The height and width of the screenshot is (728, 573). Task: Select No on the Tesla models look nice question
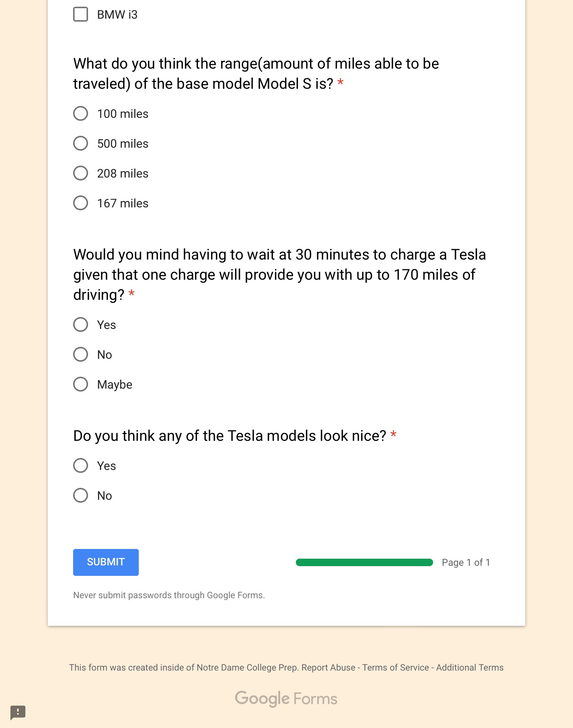(x=80, y=495)
